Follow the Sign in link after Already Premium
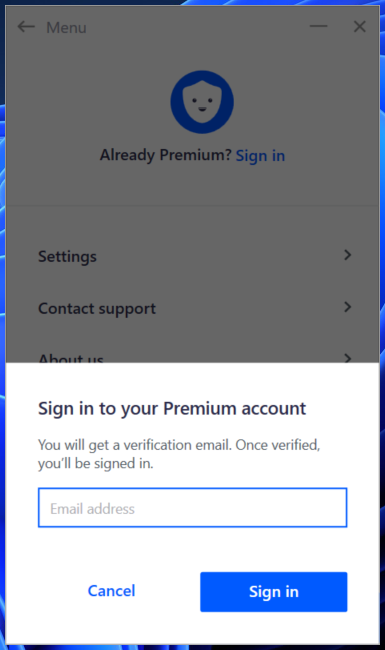 point(260,156)
